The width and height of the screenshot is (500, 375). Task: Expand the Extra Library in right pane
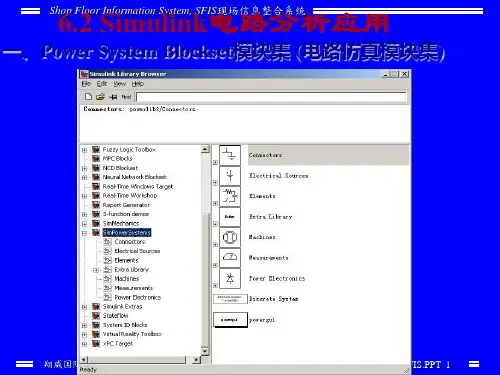coord(215,224)
